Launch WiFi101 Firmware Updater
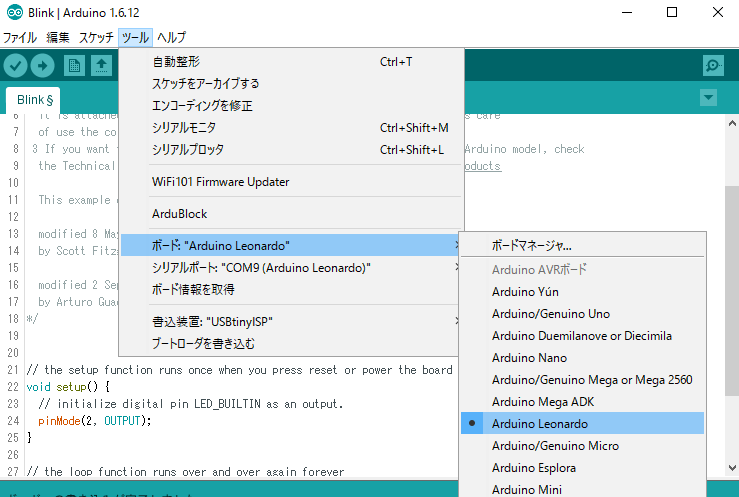 (290, 182)
